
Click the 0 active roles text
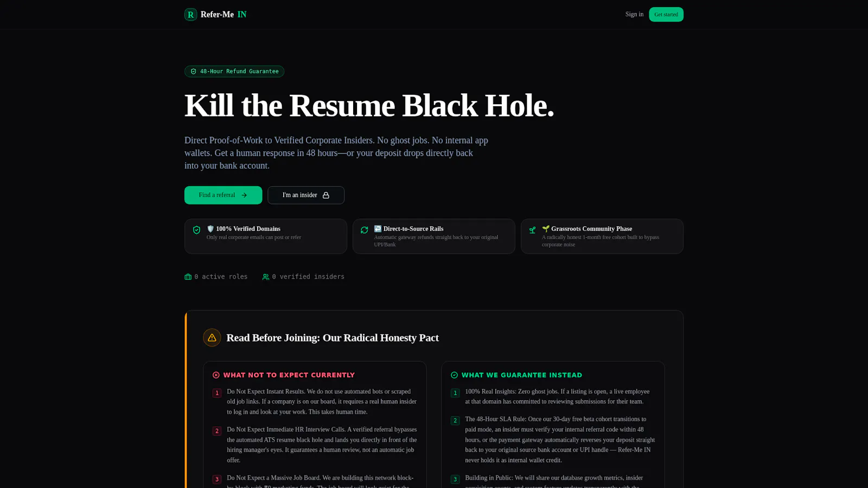coord(221,277)
